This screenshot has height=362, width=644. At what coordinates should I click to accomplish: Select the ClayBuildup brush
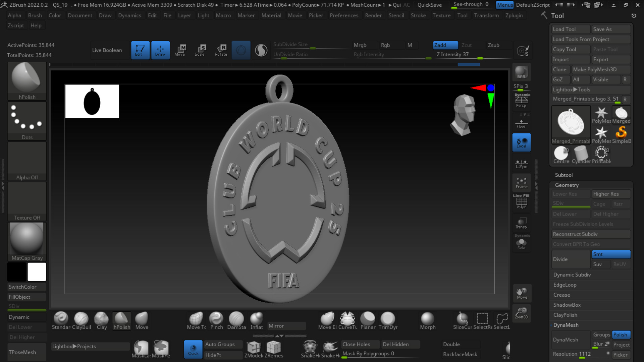[x=81, y=321]
